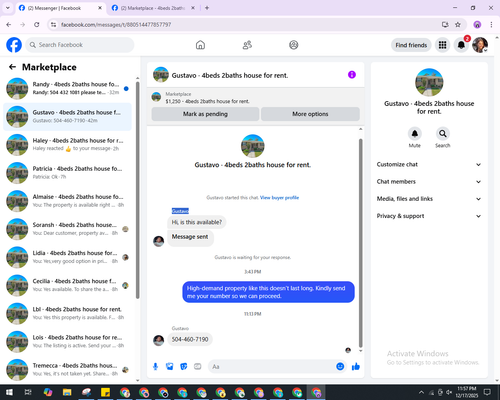Open the emoji picker in message box
Image resolution: width=500 pixels, height=400 pixels.
click(x=340, y=366)
